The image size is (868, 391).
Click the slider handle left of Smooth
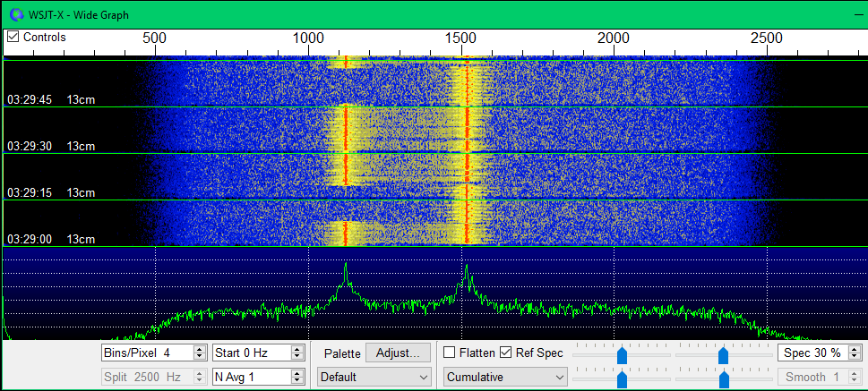coord(723,379)
